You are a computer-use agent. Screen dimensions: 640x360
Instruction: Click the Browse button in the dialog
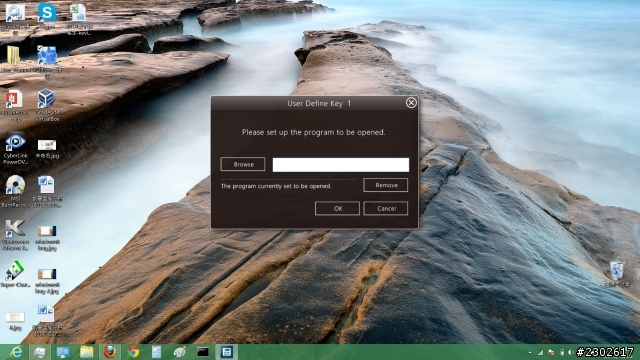[243, 164]
